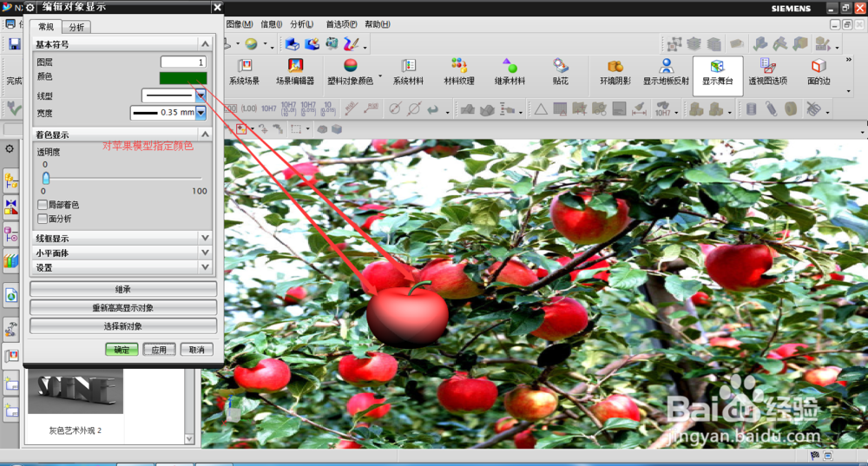Open the 图像(M) menu
The height and width of the screenshot is (466, 868).
click(x=240, y=23)
